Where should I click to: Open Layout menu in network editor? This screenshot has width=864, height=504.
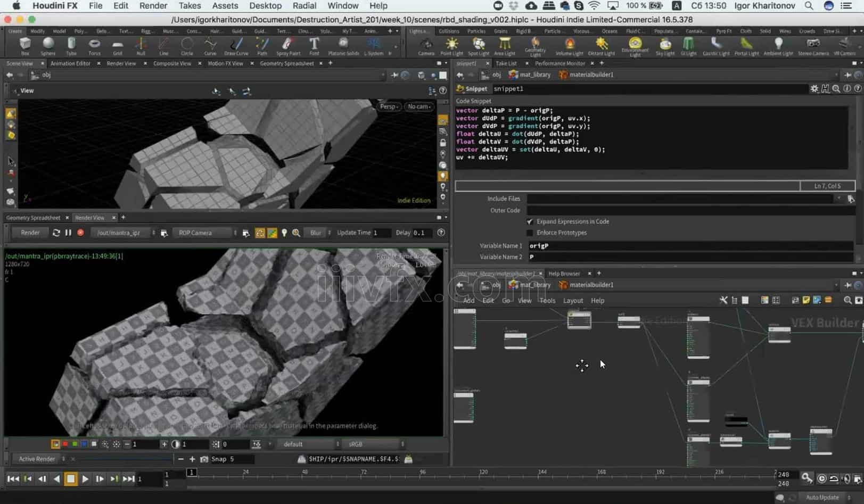[573, 301]
